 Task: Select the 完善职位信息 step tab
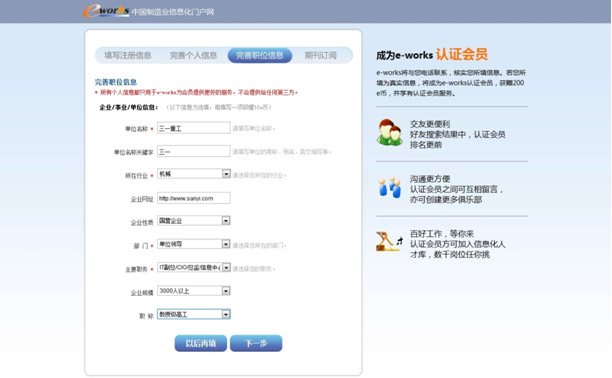260,55
